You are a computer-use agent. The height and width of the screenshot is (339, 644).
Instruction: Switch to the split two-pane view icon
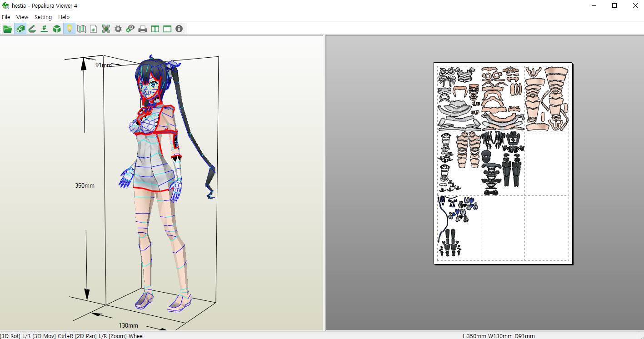(x=155, y=29)
